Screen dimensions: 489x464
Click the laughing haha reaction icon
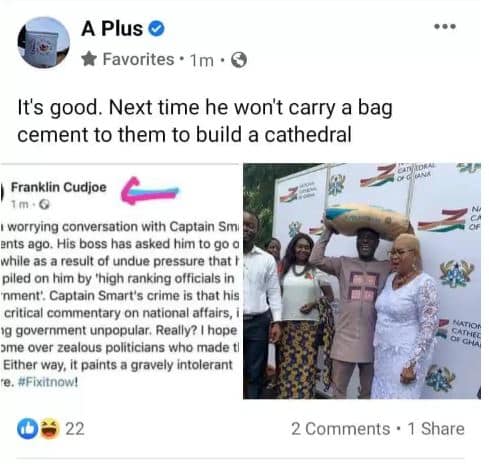[50, 429]
